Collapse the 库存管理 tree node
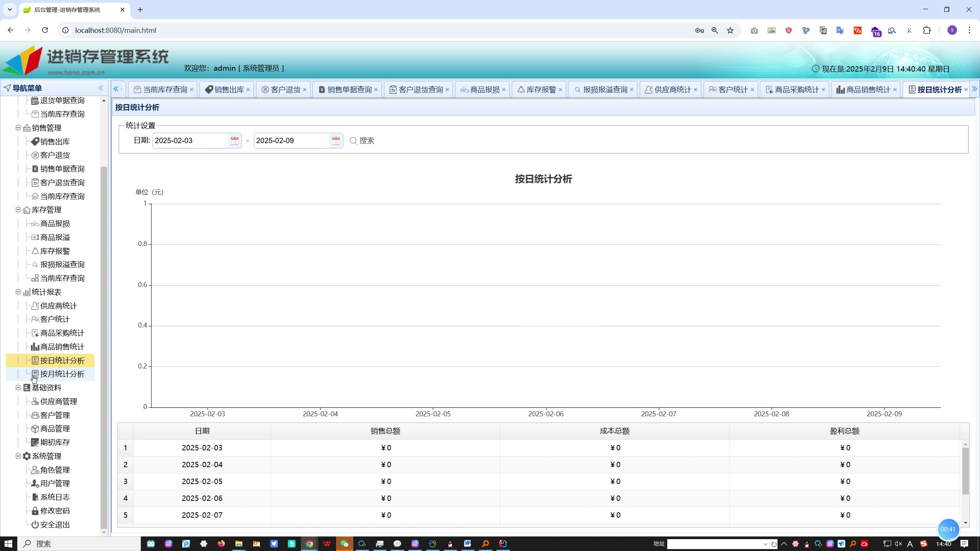Screen dimensions: 980x551 tap(18, 210)
